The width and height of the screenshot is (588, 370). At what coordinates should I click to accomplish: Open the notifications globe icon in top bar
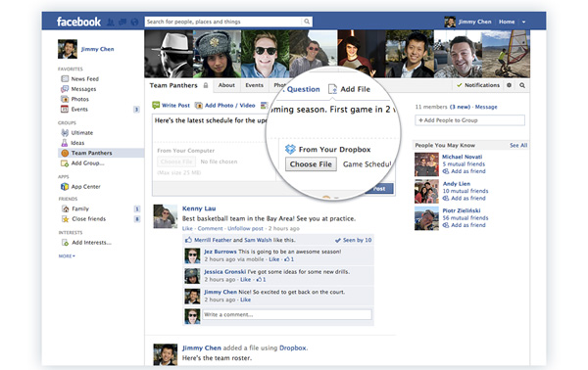134,23
